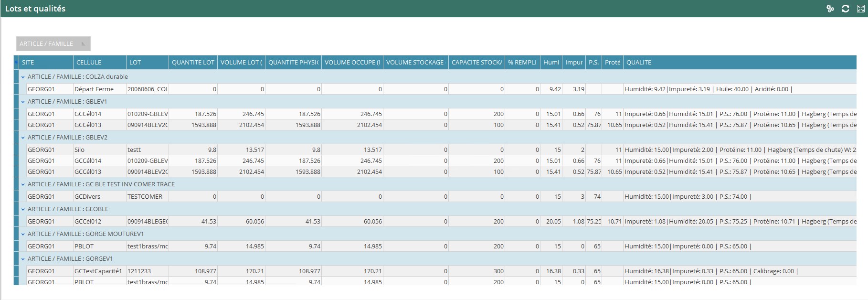Viewport: 868px width, 300px height.
Task: Select the GCTestCapacité1 cellule cell
Action: tap(98, 271)
